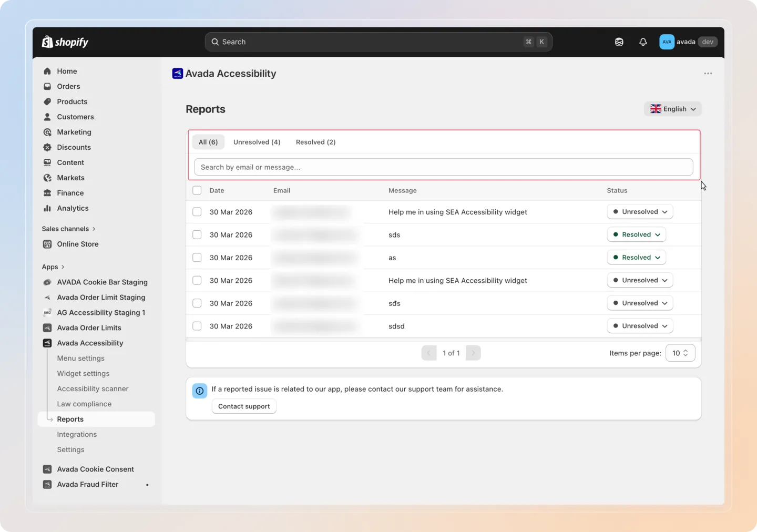Click the info icon in support banner

click(x=200, y=391)
